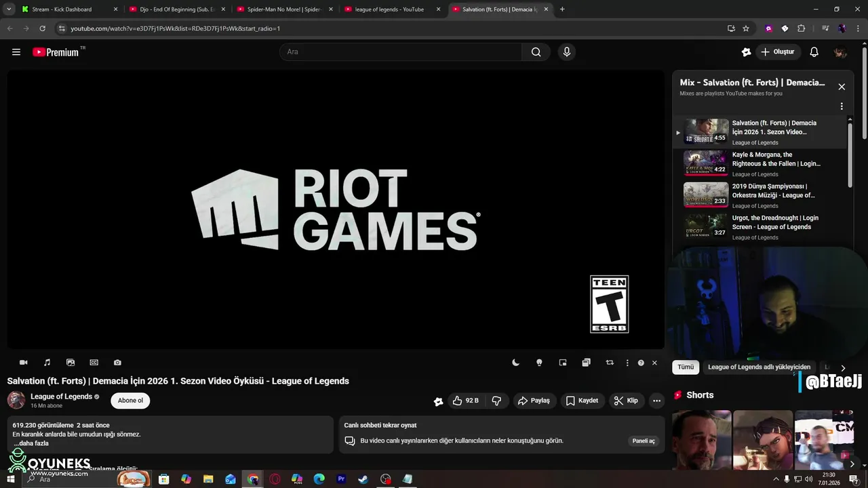
Task: Open the YouTube account avatar menu
Action: pyautogui.click(x=840, y=52)
